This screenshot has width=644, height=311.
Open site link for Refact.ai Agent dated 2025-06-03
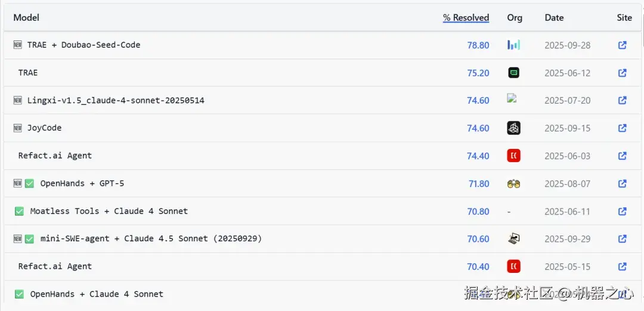[x=622, y=156]
